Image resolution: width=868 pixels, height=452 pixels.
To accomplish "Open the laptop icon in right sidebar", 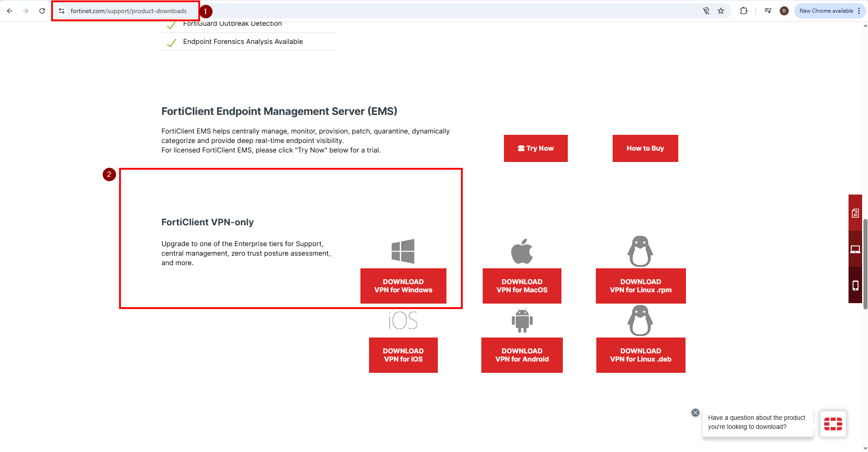I will pos(855,249).
